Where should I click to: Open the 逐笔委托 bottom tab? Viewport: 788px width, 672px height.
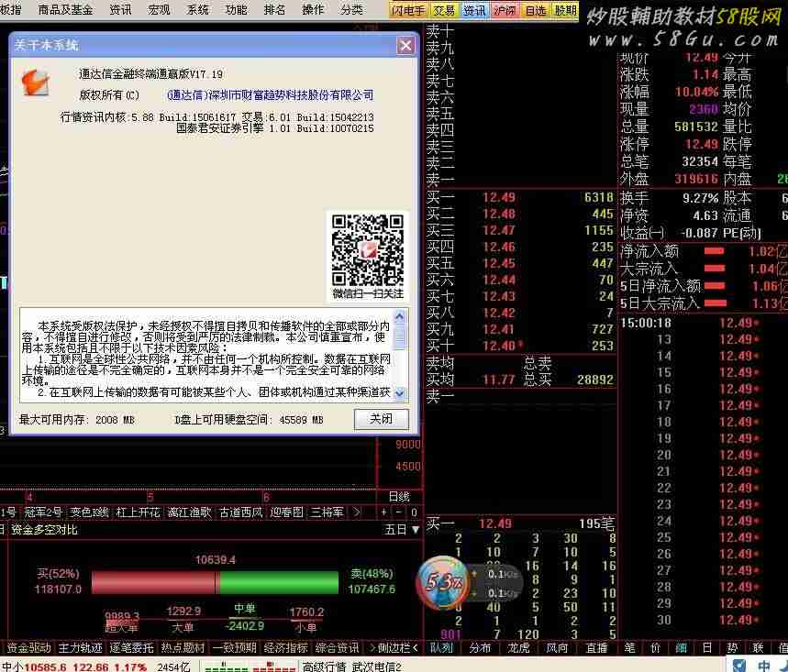[x=132, y=648]
